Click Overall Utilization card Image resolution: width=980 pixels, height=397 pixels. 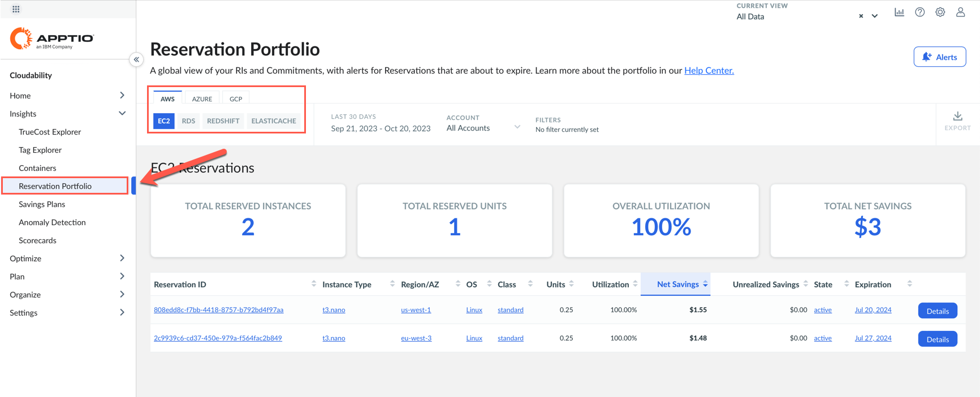click(661, 221)
